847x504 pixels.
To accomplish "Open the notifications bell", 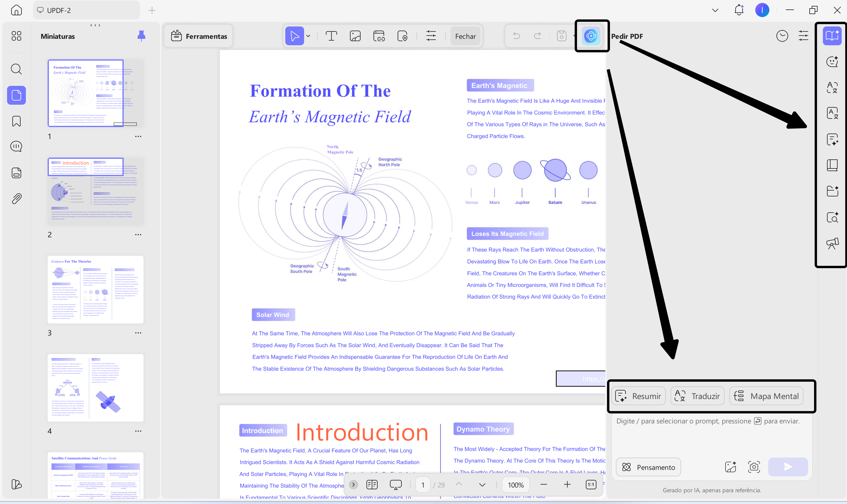I will point(739,10).
